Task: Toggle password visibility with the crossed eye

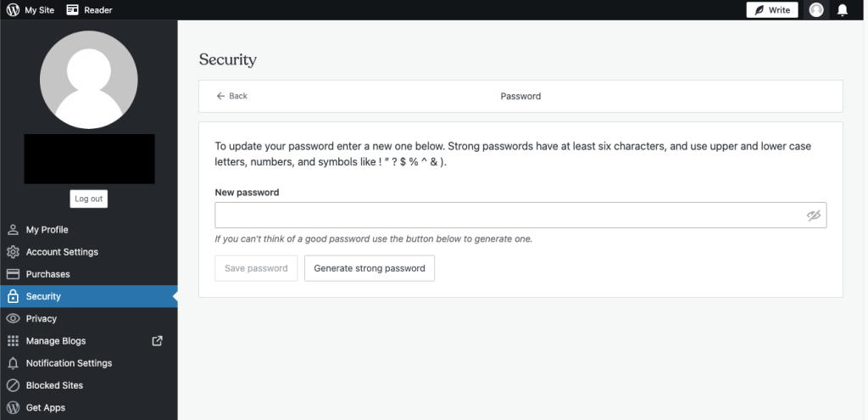Action: 813,216
